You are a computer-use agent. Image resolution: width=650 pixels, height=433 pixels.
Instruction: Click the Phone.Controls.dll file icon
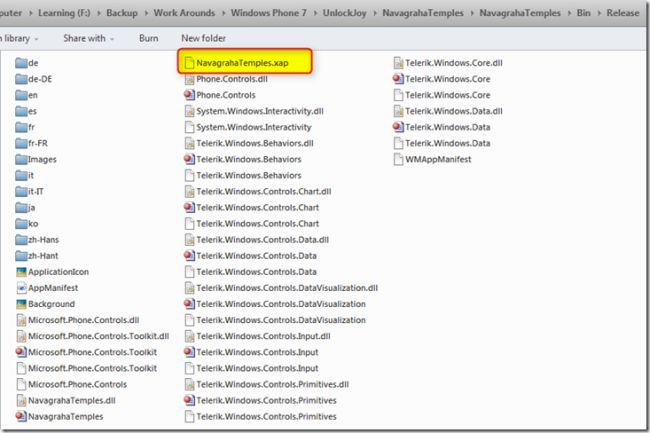tap(189, 79)
